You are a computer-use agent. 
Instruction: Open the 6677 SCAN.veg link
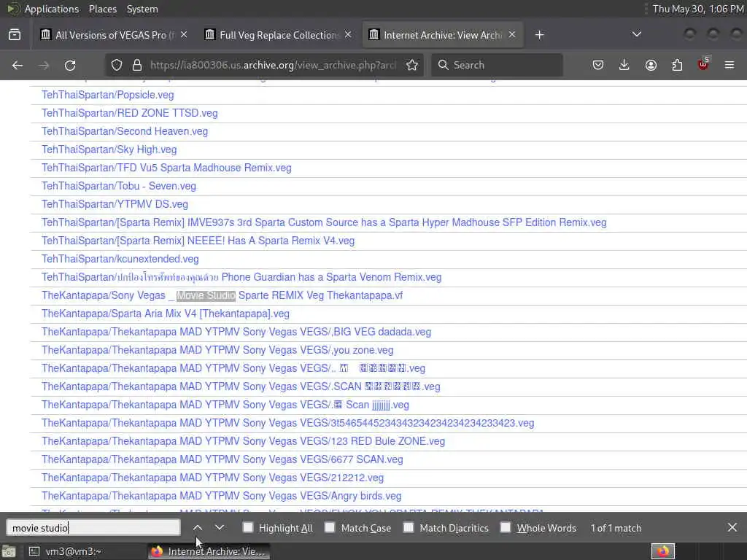coord(222,459)
